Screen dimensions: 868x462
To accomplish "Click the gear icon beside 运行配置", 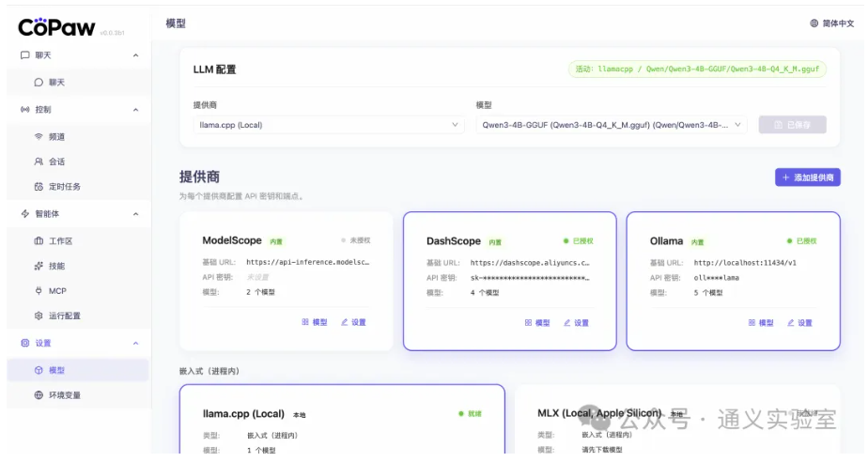I will pos(39,316).
